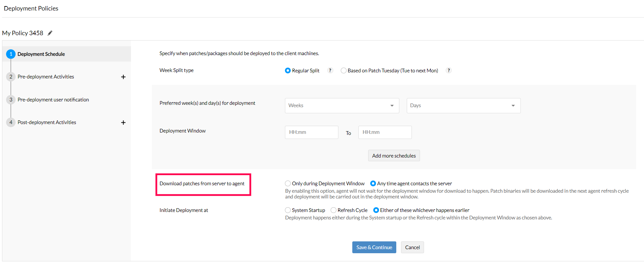Expand Pre-deployment Activities with plus icon
Screen dimensions: 644x262
[123, 77]
